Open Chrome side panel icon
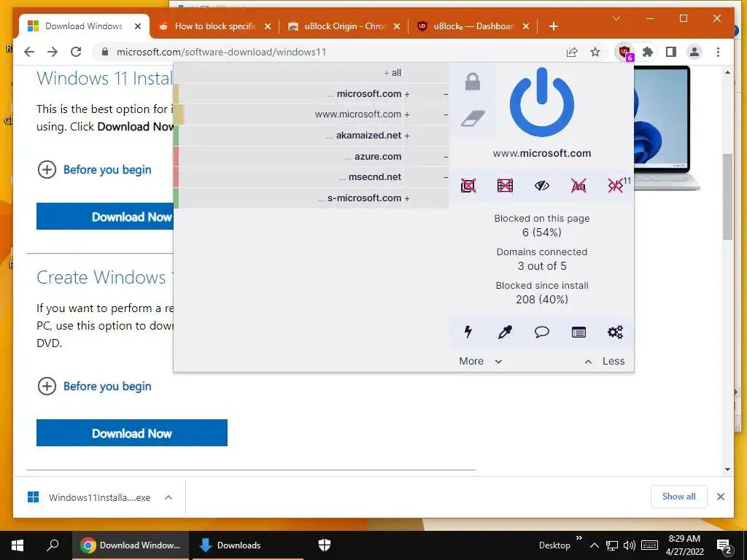The height and width of the screenshot is (560, 747). tap(671, 52)
